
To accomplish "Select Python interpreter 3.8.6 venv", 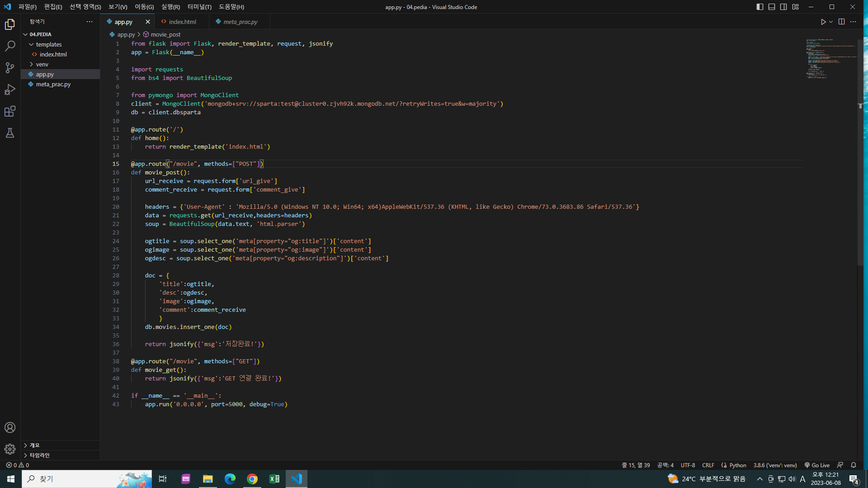I will tap(775, 465).
